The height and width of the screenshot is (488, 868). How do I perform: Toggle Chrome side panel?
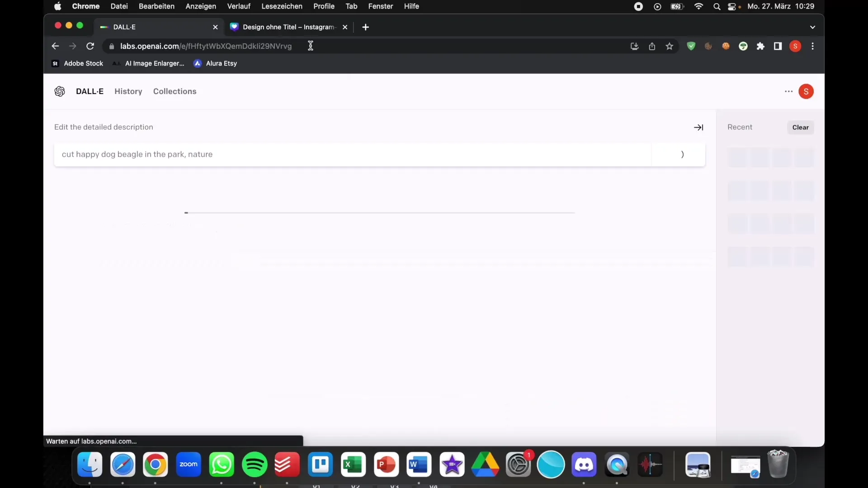pyautogui.click(x=778, y=46)
